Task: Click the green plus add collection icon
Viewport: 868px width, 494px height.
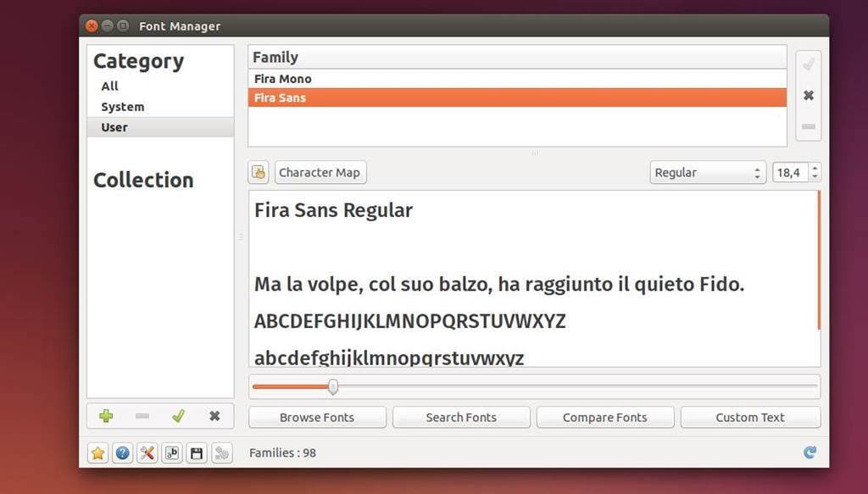Action: pos(106,416)
